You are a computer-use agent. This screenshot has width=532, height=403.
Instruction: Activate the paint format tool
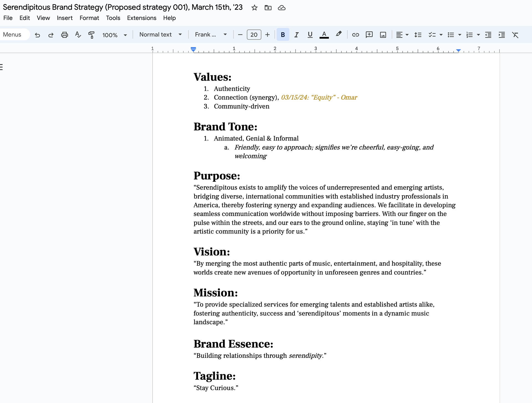tap(91, 35)
